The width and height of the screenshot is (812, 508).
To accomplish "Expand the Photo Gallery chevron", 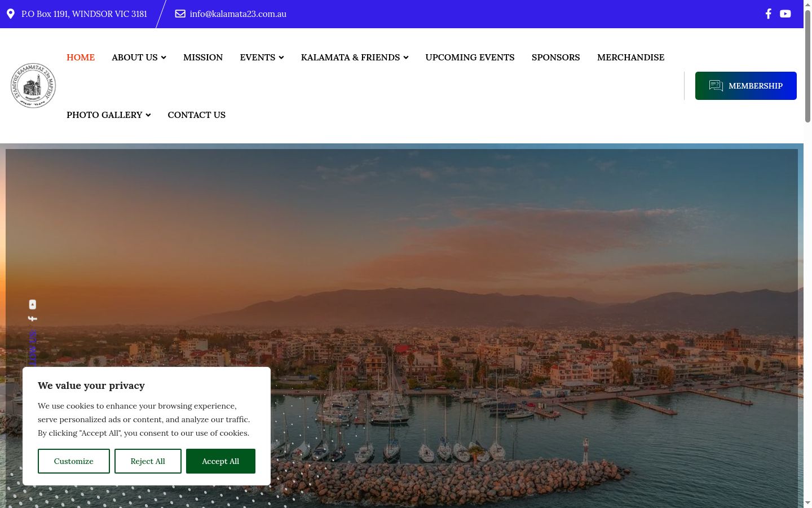I will (148, 115).
